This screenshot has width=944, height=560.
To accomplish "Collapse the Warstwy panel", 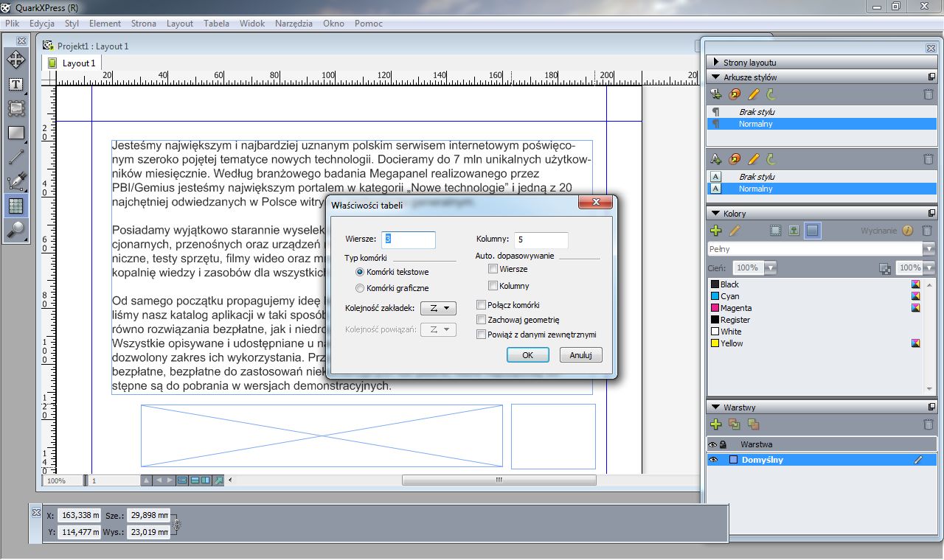I will click(715, 407).
